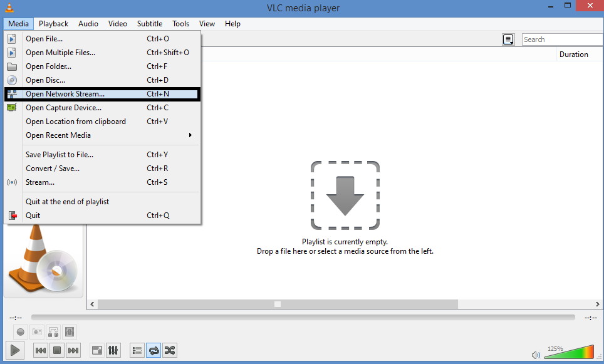Image resolution: width=604 pixels, height=364 pixels.
Task: Open the Tools menu
Action: (x=180, y=24)
